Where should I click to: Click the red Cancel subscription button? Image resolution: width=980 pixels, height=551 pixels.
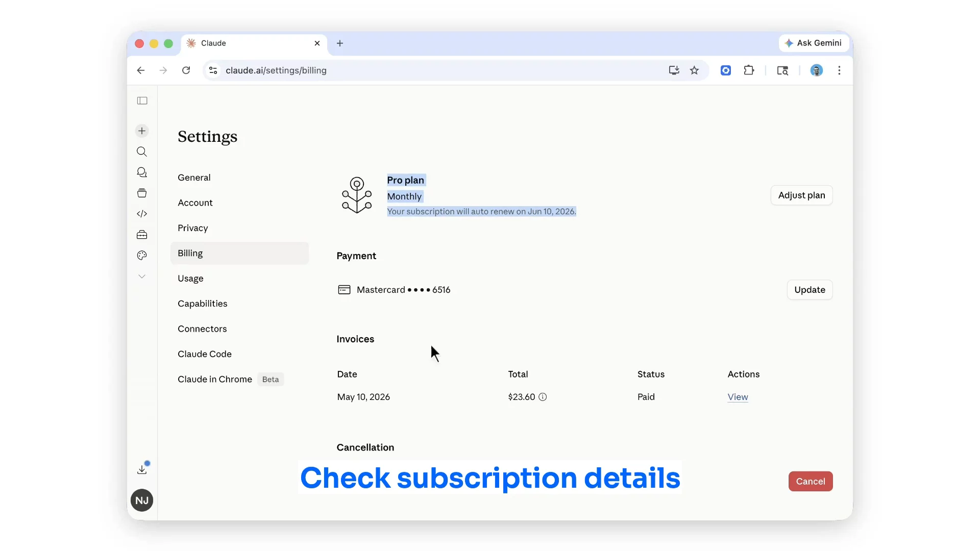point(811,481)
